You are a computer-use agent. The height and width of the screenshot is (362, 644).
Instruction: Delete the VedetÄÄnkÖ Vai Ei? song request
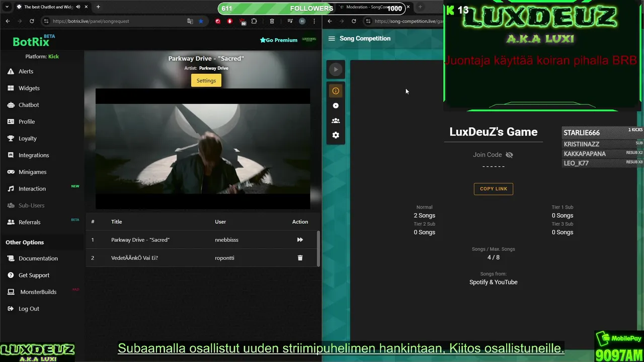300,258
